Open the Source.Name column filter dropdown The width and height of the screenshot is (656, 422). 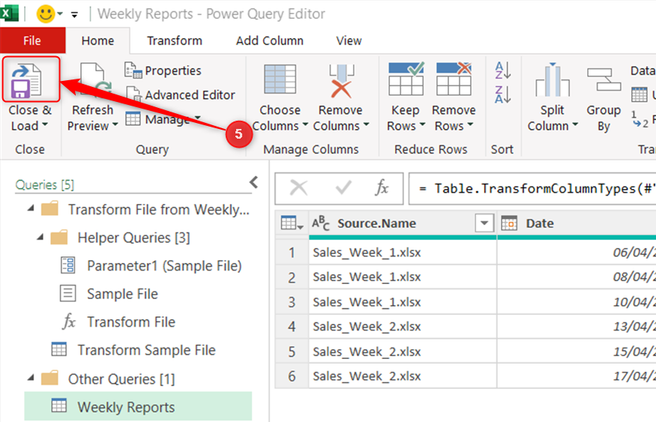coord(484,223)
